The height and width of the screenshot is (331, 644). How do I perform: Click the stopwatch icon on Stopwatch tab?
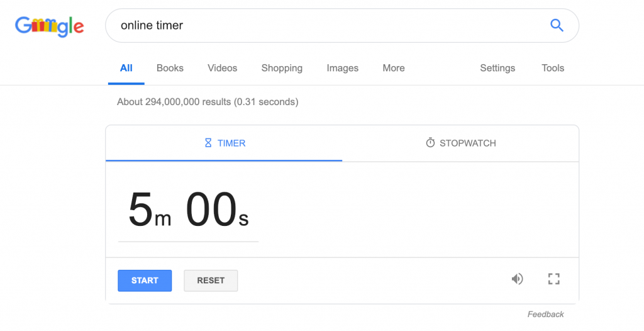pos(430,143)
